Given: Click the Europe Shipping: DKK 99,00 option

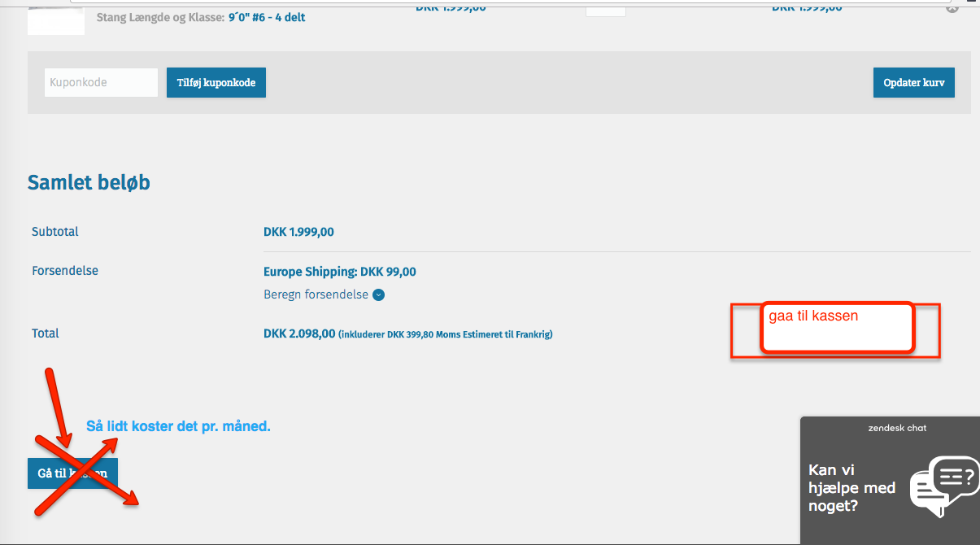Looking at the screenshot, I should (x=339, y=272).
